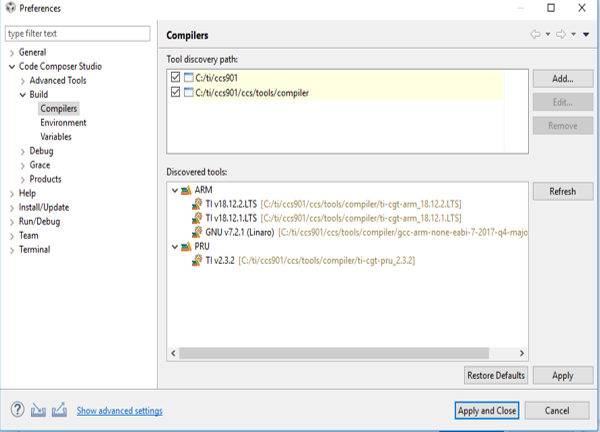Select Environment under Build
Viewport: 600px width, 432px height.
pyautogui.click(x=63, y=123)
